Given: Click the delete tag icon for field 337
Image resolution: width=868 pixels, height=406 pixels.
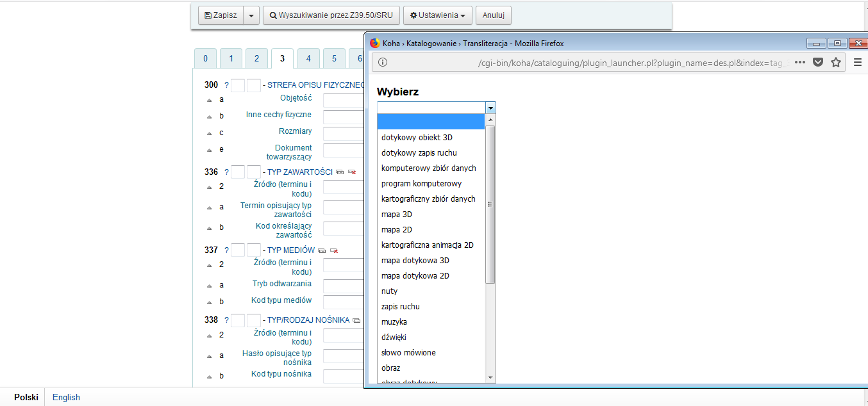Looking at the screenshot, I should pos(334,250).
